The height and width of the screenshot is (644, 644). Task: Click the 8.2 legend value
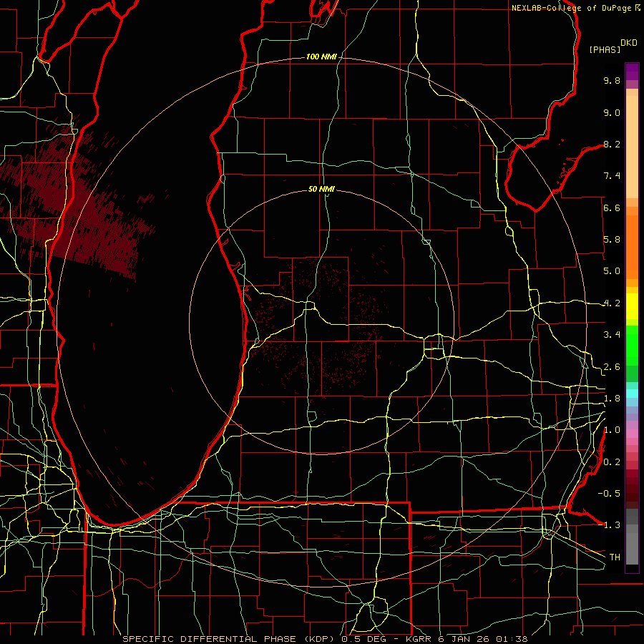tap(612, 144)
